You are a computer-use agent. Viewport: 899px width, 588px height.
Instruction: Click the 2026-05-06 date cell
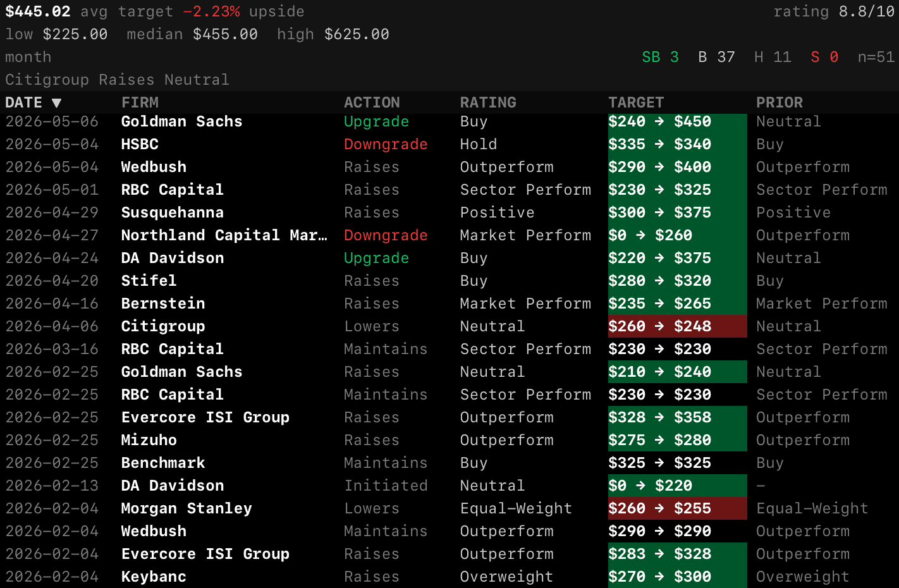point(52,121)
